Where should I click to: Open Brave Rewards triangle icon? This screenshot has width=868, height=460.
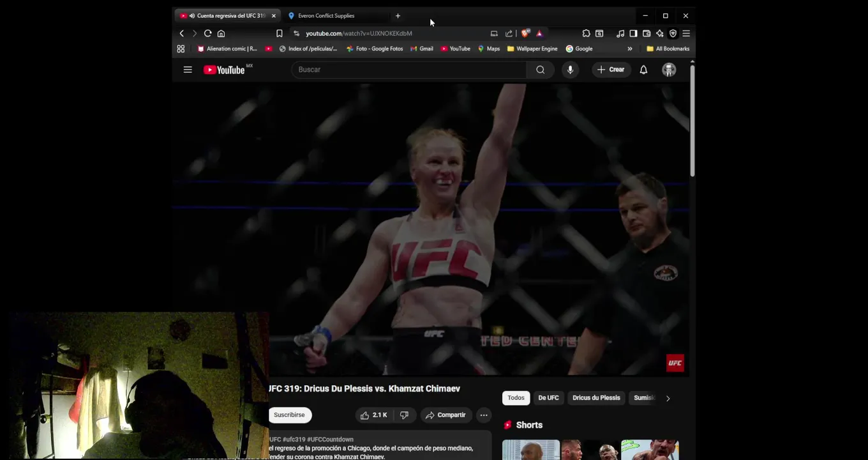tap(539, 33)
